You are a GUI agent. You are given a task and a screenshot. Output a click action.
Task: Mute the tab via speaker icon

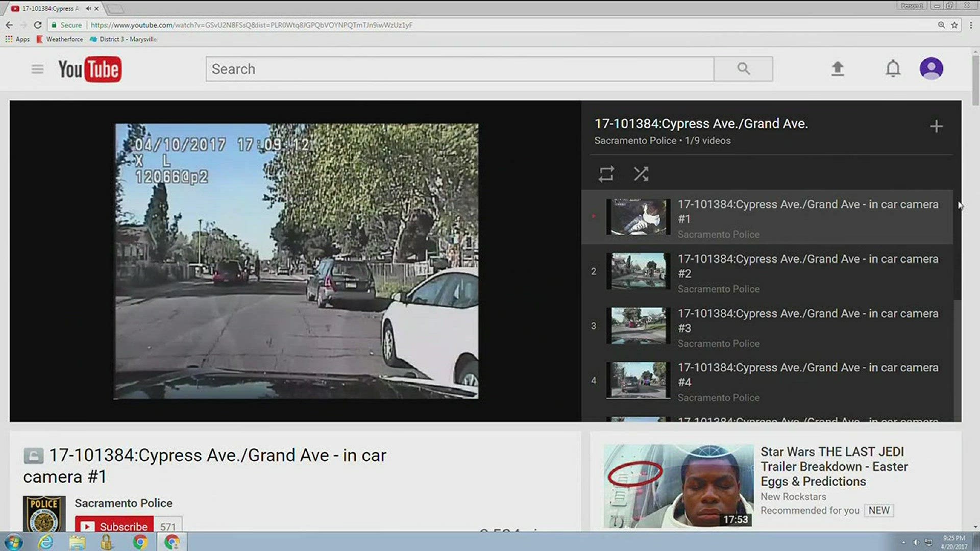(x=88, y=8)
